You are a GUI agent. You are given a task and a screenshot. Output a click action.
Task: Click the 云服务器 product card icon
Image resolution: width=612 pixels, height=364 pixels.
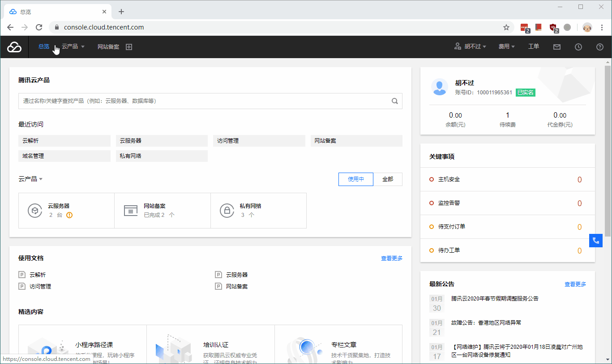click(x=35, y=210)
